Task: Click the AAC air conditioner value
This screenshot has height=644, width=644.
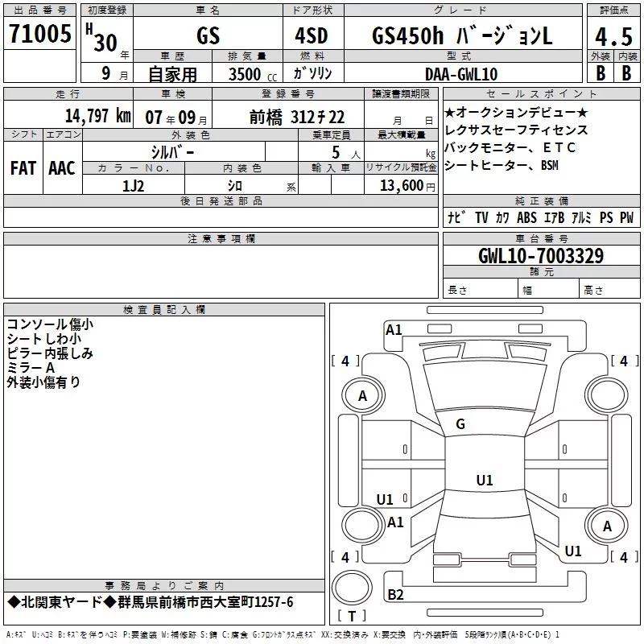Action: [62, 168]
